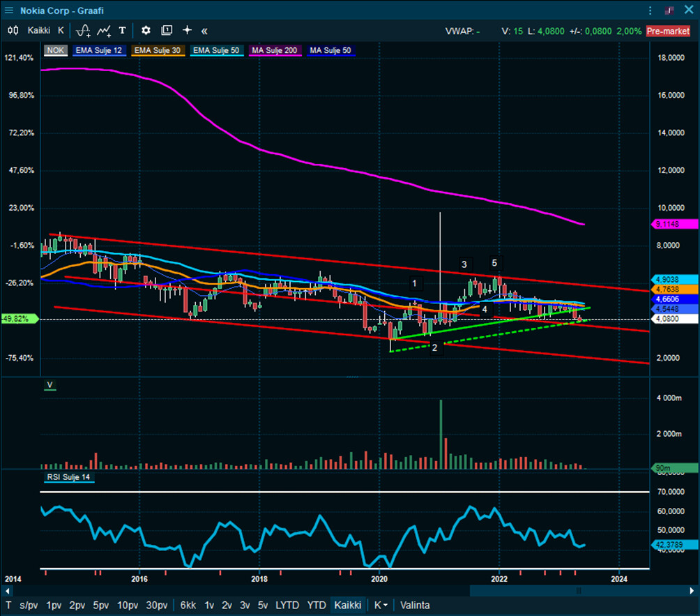
Task: Activate the crosshair plus tool
Action: click(187, 30)
